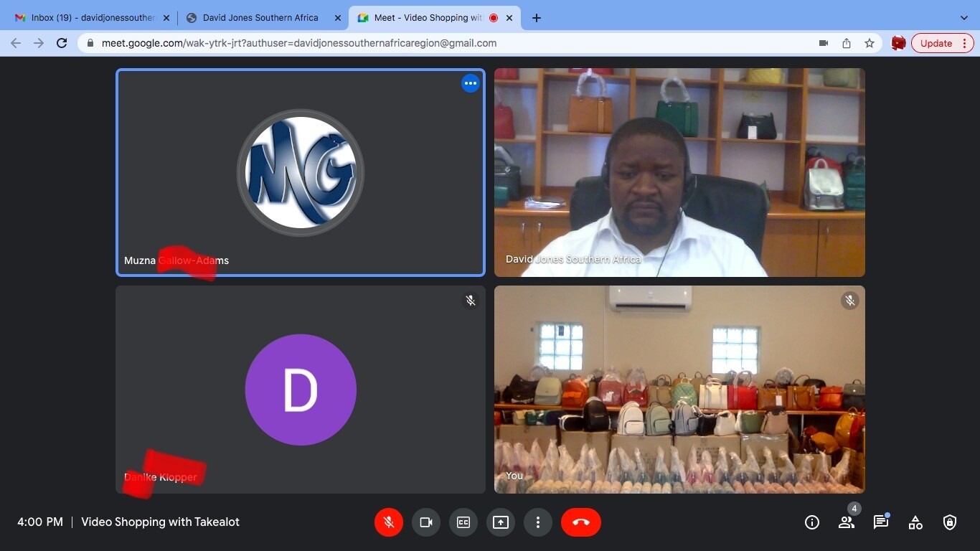Unmute the microphone with the red mic button
The height and width of the screenshot is (551, 980).
(x=389, y=522)
